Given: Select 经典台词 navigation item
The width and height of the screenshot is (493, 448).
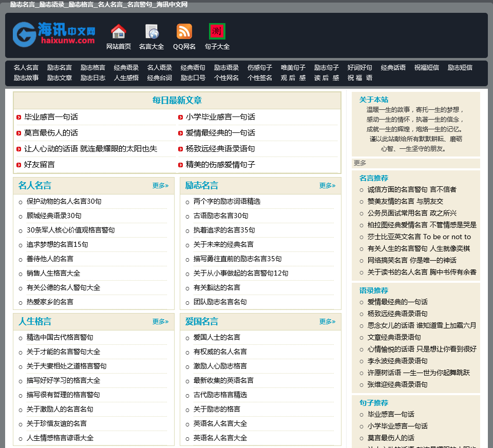Looking at the screenshot, I should coord(159,77).
